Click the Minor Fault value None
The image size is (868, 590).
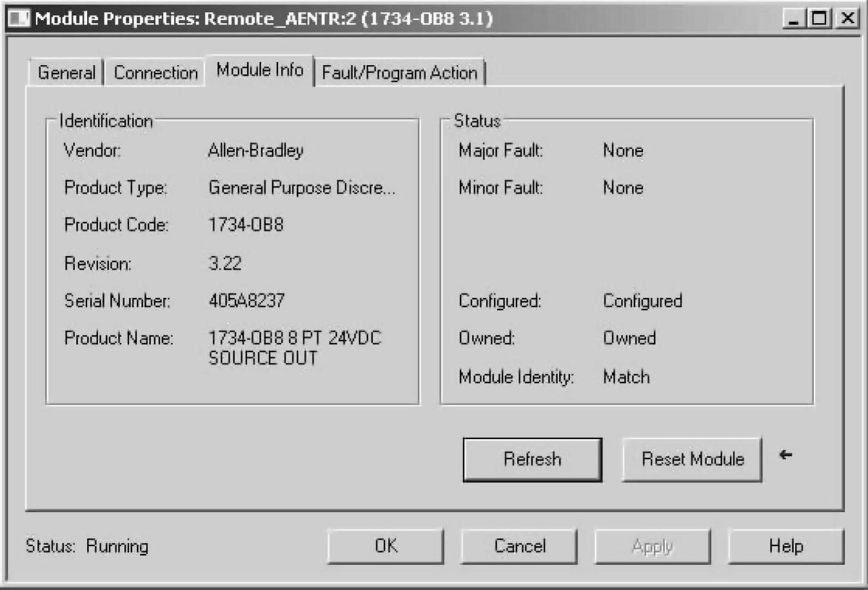tap(623, 188)
